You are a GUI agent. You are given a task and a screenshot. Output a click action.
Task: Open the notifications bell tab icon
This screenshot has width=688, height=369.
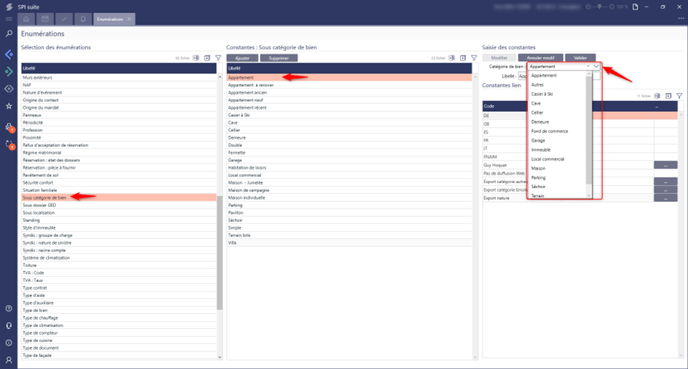click(x=83, y=19)
